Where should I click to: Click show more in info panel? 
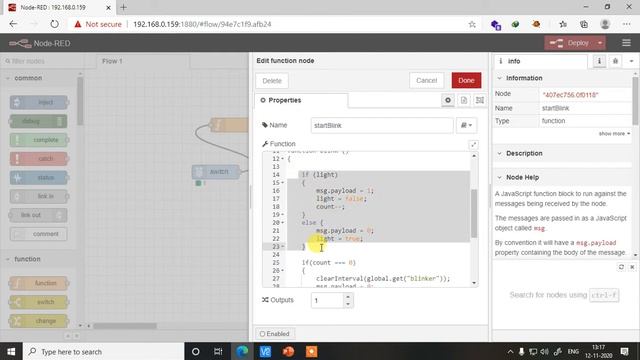(x=614, y=134)
